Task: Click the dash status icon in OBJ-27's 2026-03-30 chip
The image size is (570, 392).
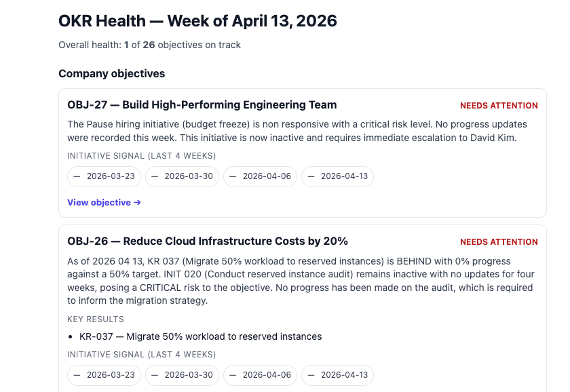Action: (x=154, y=176)
